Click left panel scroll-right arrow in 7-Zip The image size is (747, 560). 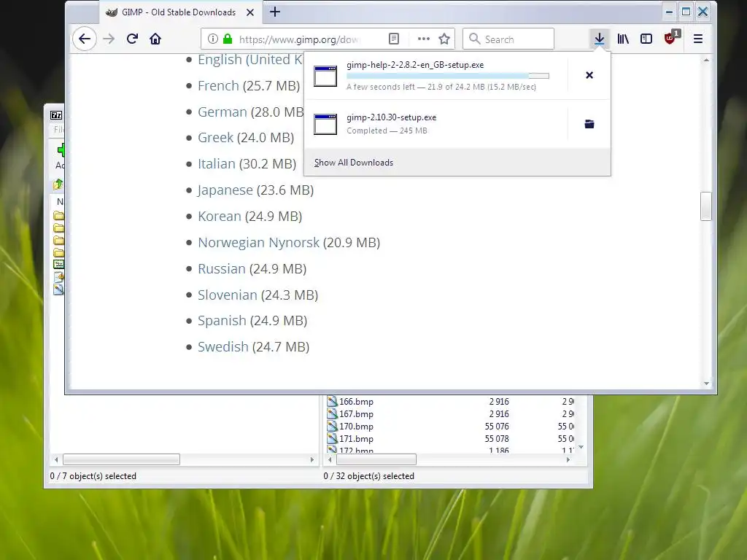pyautogui.click(x=312, y=459)
